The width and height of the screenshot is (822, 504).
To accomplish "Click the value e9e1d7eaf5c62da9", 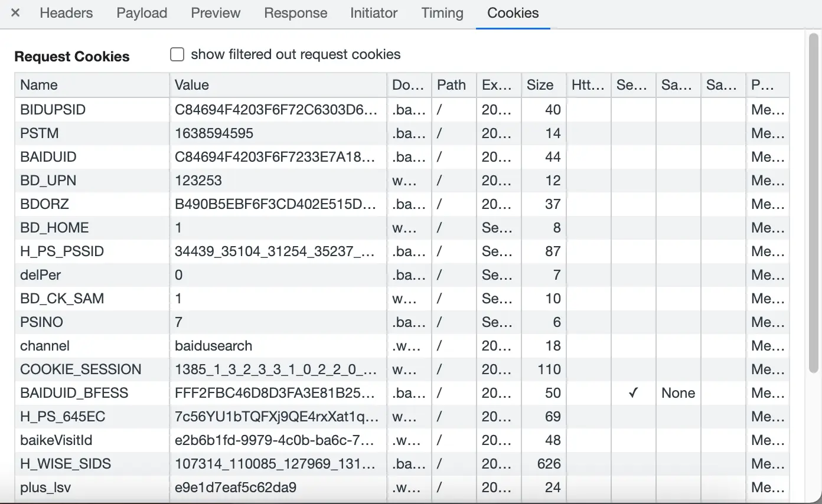I will click(236, 487).
